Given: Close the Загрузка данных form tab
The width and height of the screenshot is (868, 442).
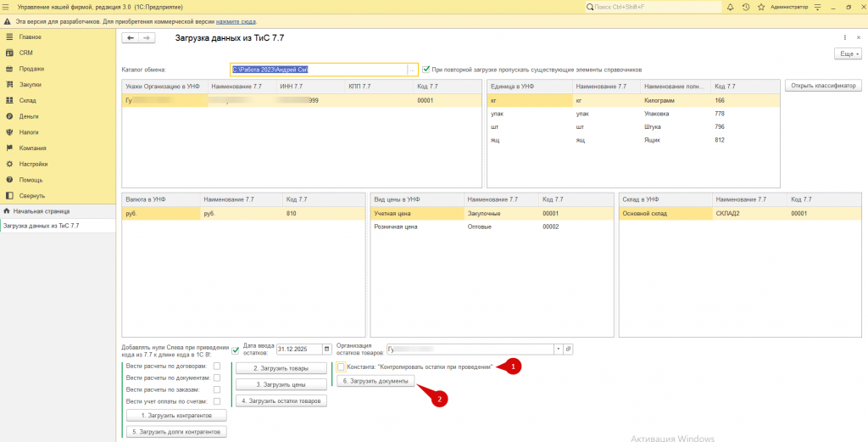Looking at the screenshot, I should [858, 37].
